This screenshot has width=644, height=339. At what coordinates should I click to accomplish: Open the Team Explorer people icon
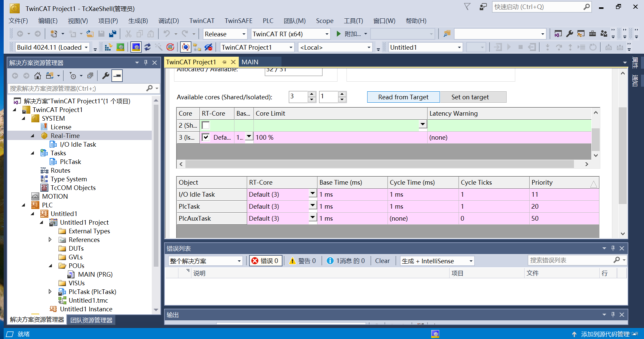coord(604,34)
